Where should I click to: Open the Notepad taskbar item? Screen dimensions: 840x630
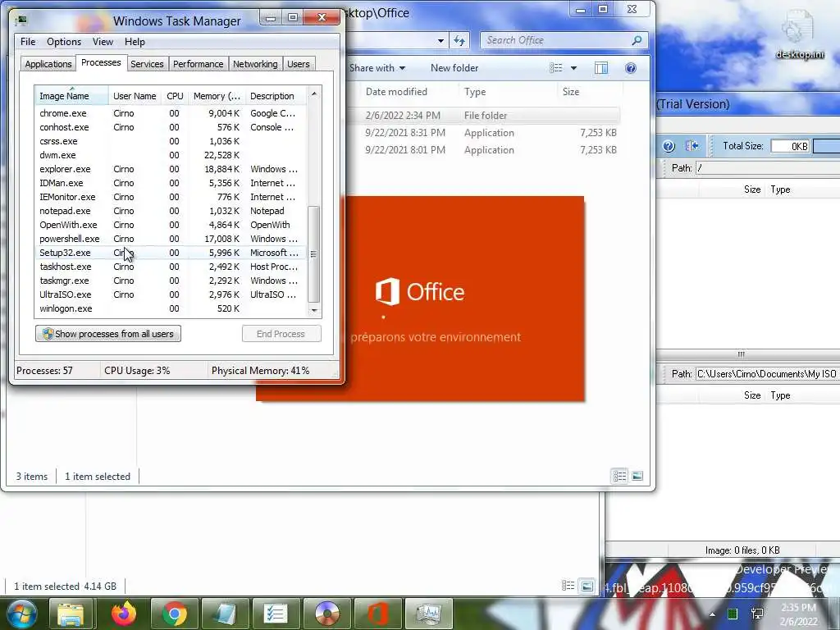click(x=226, y=614)
